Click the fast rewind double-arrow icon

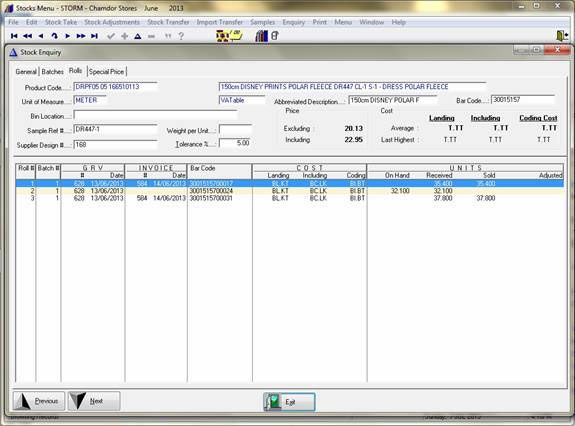click(x=28, y=36)
